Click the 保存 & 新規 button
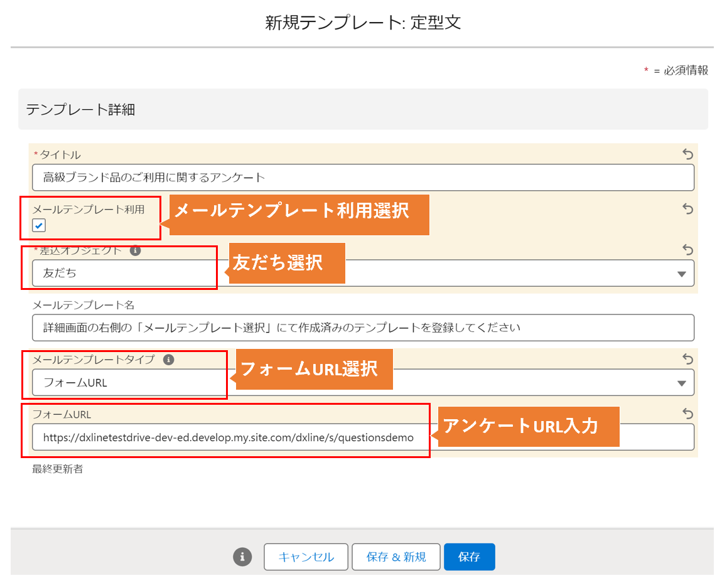The image size is (727, 588). tap(396, 557)
